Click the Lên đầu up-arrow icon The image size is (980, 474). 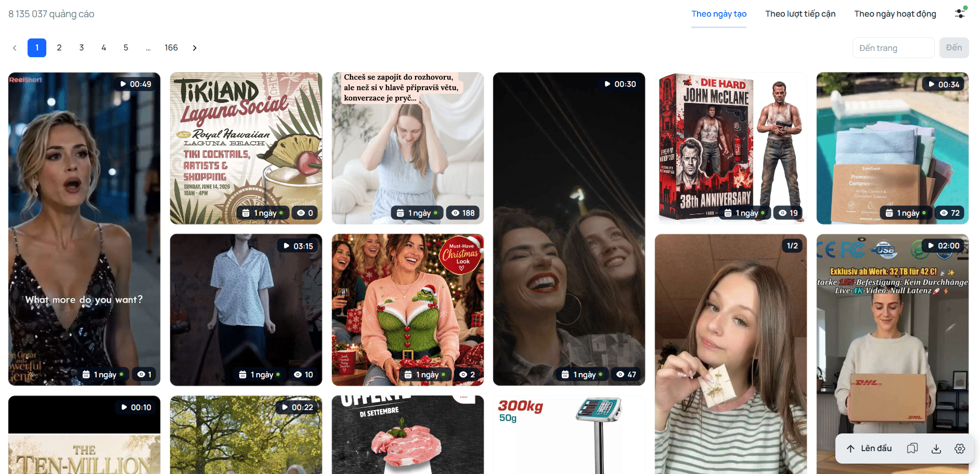coord(850,449)
